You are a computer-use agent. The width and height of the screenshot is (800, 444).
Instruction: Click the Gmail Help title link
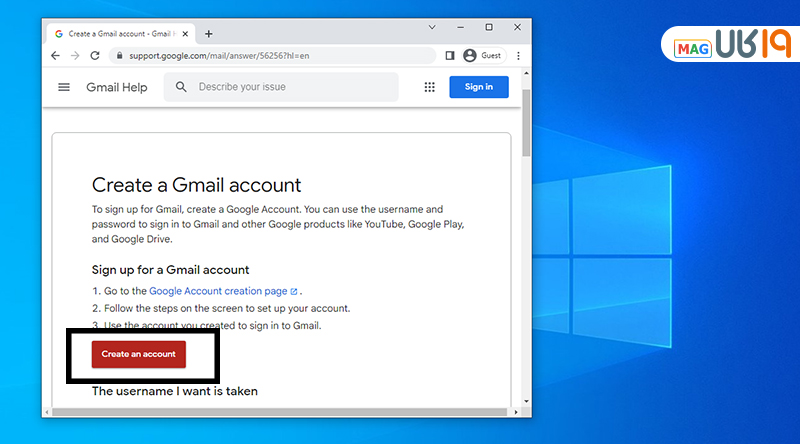(x=116, y=87)
